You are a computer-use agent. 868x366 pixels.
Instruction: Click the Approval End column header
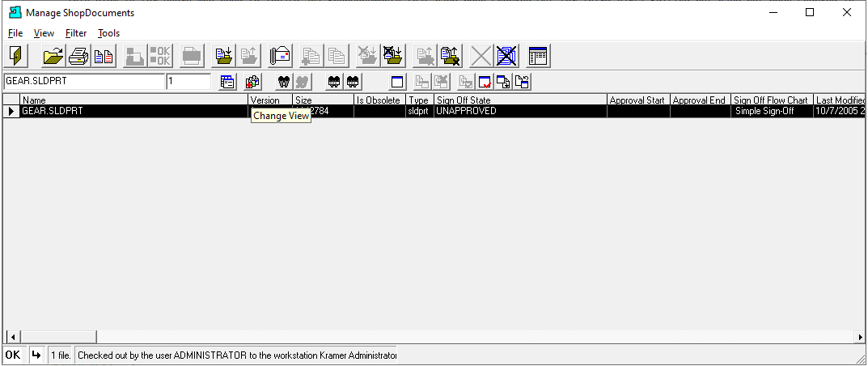tap(701, 100)
